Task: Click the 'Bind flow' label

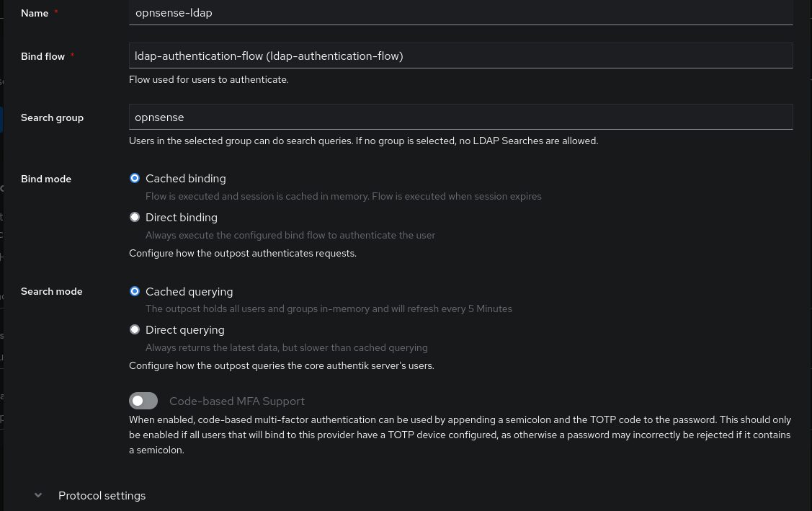Action: [x=43, y=56]
